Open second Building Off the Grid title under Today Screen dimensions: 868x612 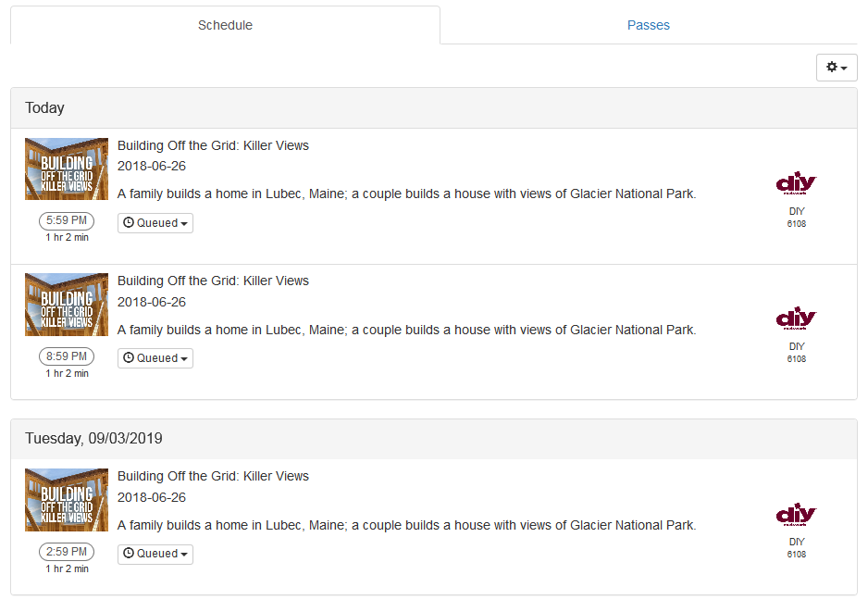213,281
